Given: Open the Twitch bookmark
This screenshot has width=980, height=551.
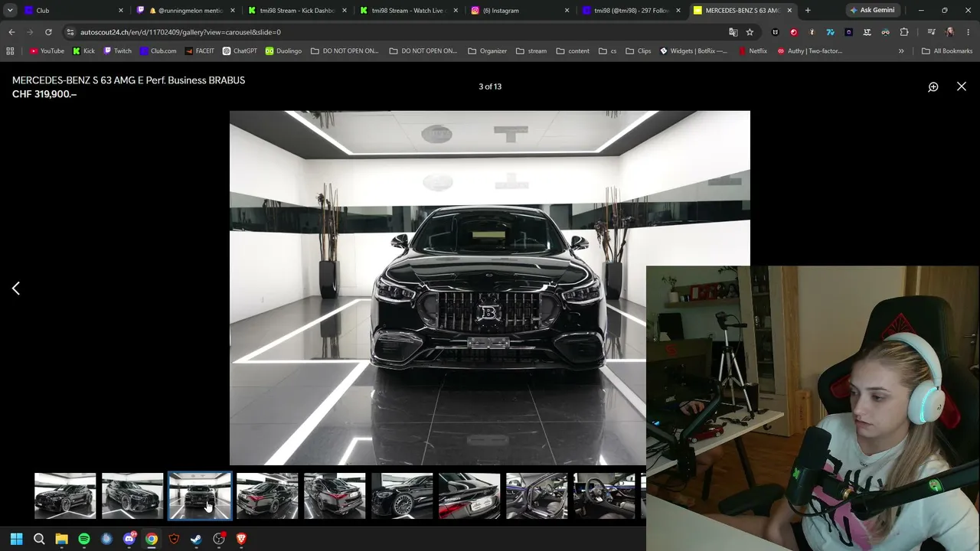Looking at the screenshot, I should click(117, 51).
